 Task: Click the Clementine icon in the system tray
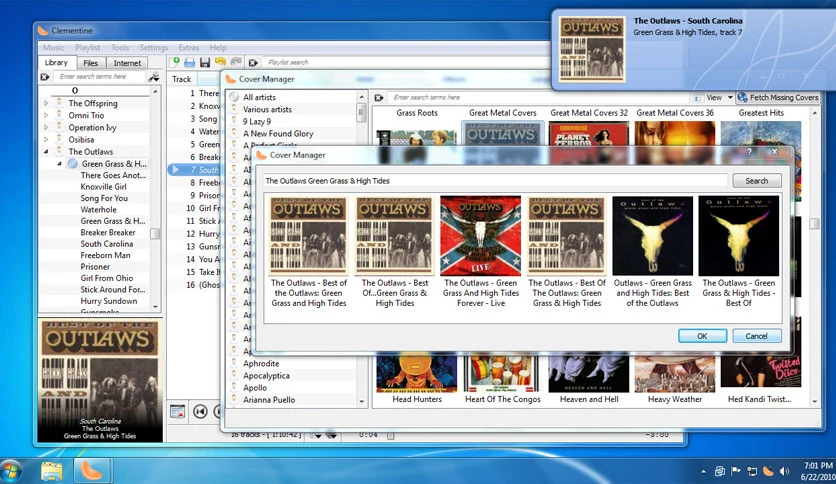pos(768,471)
